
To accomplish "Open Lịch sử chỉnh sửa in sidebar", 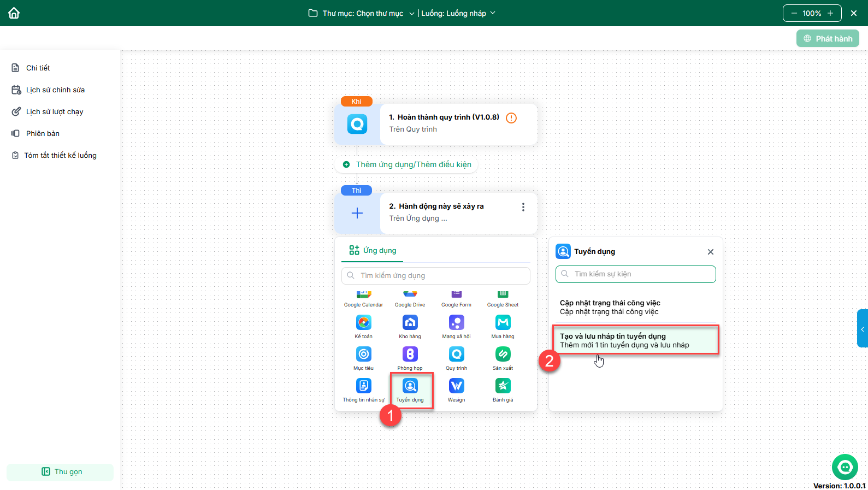I will [55, 90].
